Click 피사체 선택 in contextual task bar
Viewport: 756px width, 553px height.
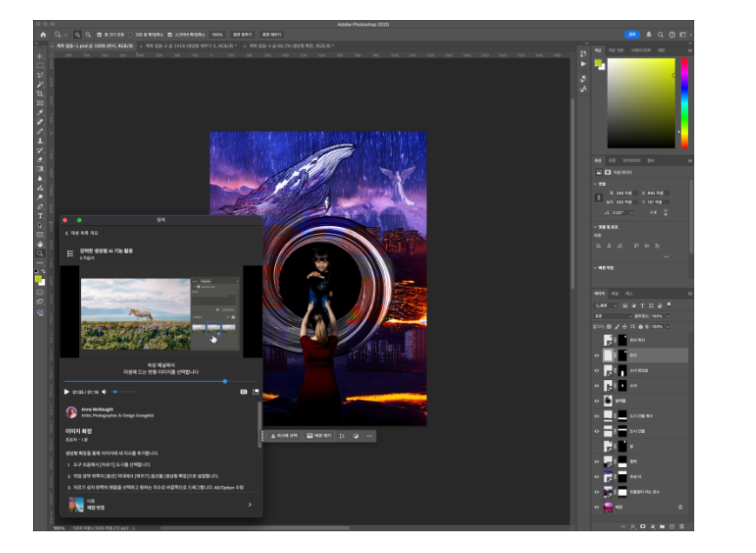284,436
